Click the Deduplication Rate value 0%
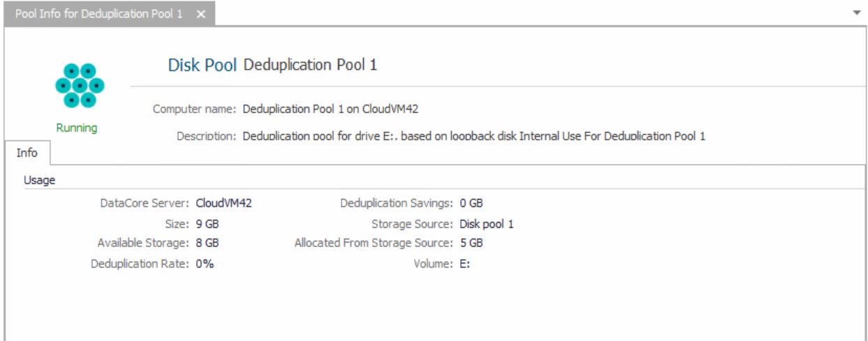868x341 pixels. coord(205,264)
